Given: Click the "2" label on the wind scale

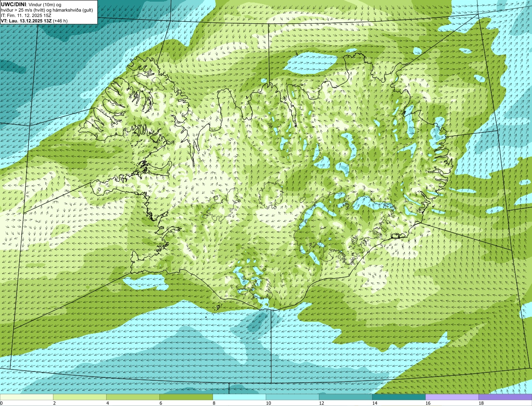Looking at the screenshot, I should 54,403.
